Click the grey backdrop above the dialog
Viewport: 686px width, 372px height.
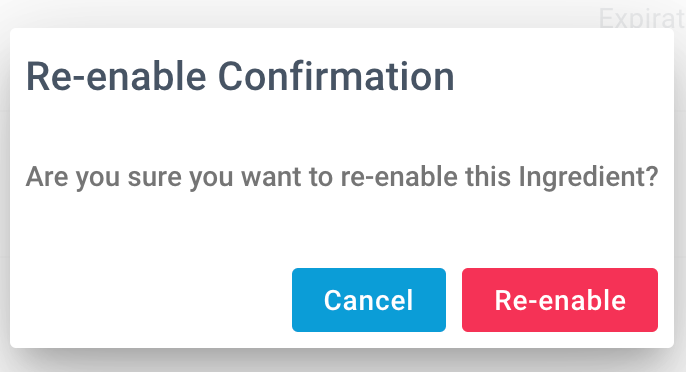(x=299, y=13)
